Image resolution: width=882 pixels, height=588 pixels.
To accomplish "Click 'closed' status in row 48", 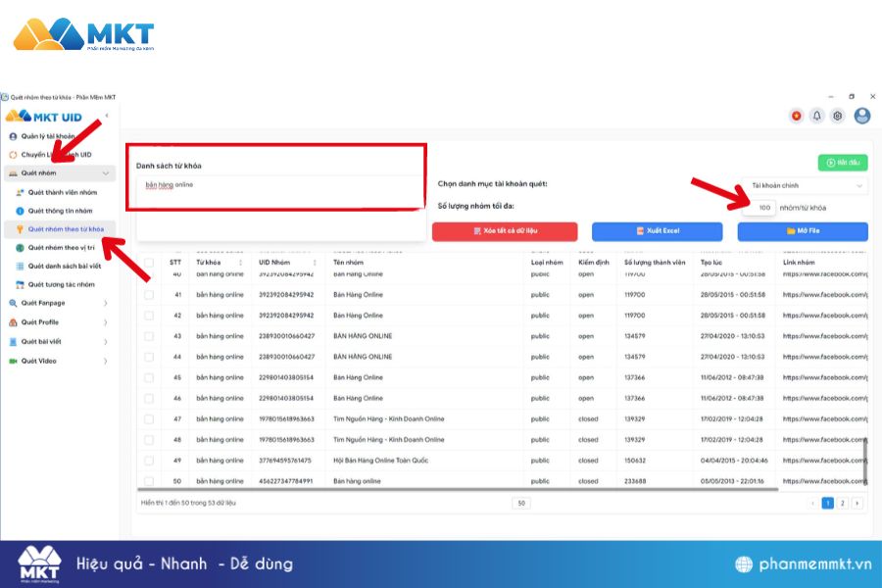I will (588, 440).
